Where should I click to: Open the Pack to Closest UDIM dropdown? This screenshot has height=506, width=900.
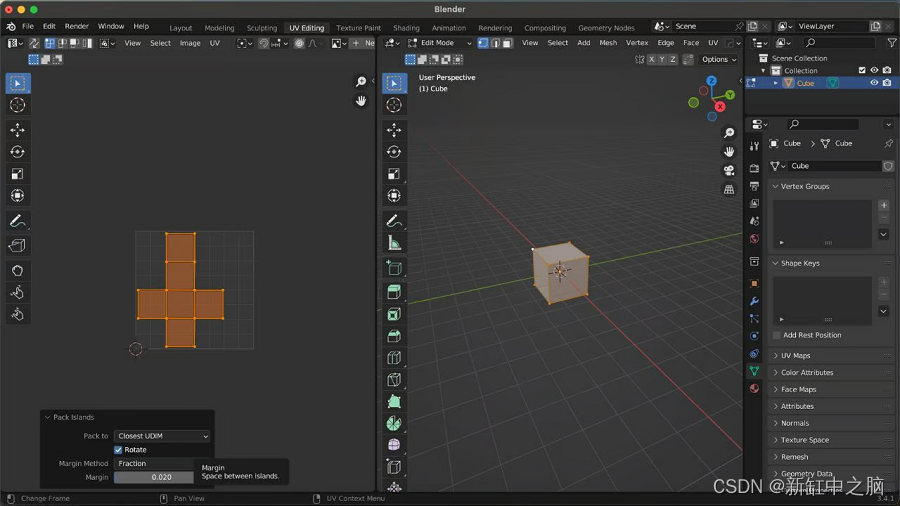coord(162,436)
